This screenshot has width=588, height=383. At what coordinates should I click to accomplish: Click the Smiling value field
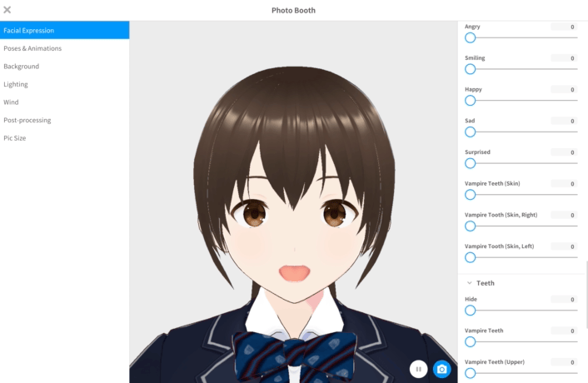coord(564,58)
